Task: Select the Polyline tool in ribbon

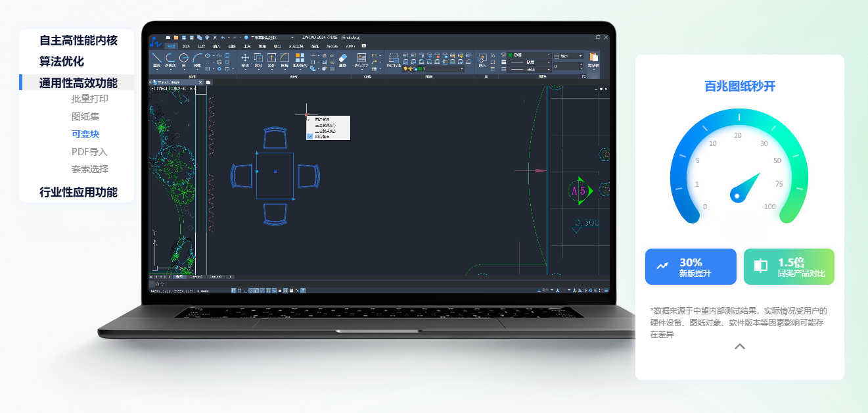Action: (x=170, y=59)
